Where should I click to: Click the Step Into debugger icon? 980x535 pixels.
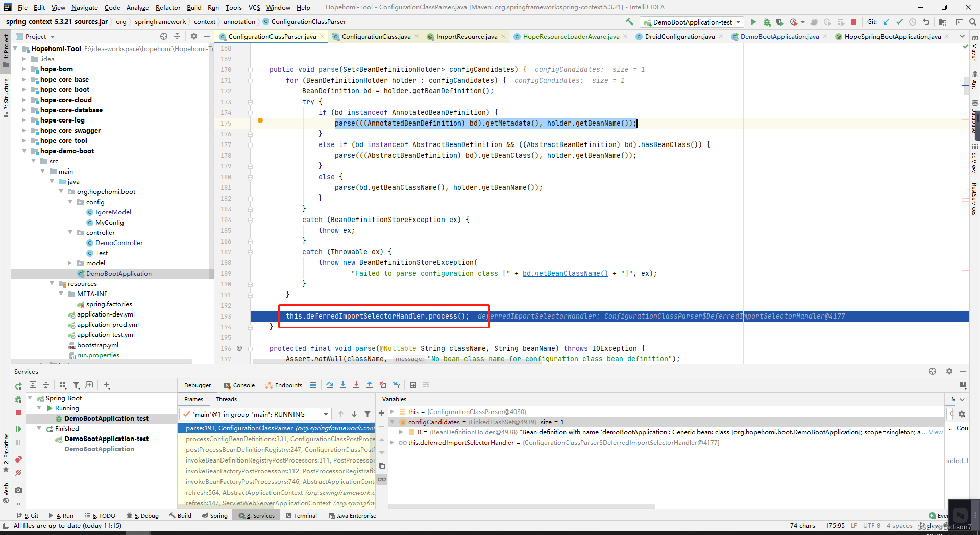pos(343,385)
